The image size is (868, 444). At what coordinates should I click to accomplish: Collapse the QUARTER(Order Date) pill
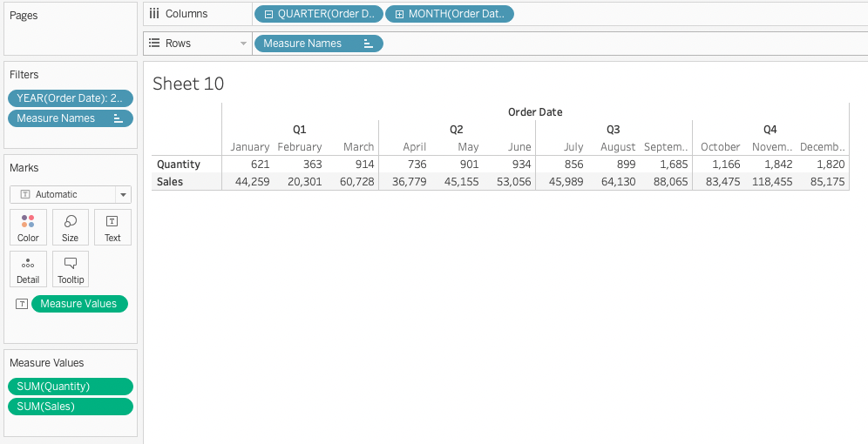[268, 14]
